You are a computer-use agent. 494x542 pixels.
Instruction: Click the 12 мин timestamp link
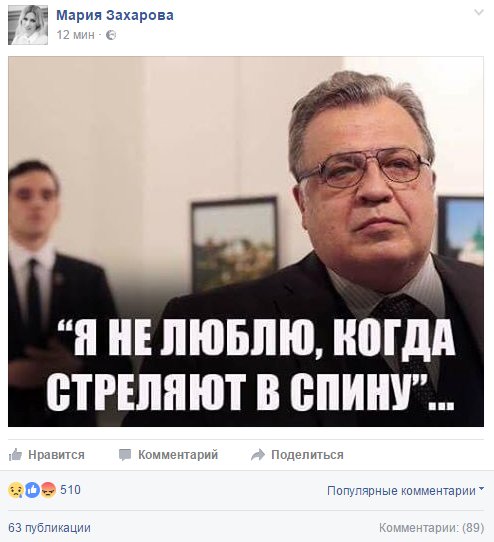tap(75, 35)
